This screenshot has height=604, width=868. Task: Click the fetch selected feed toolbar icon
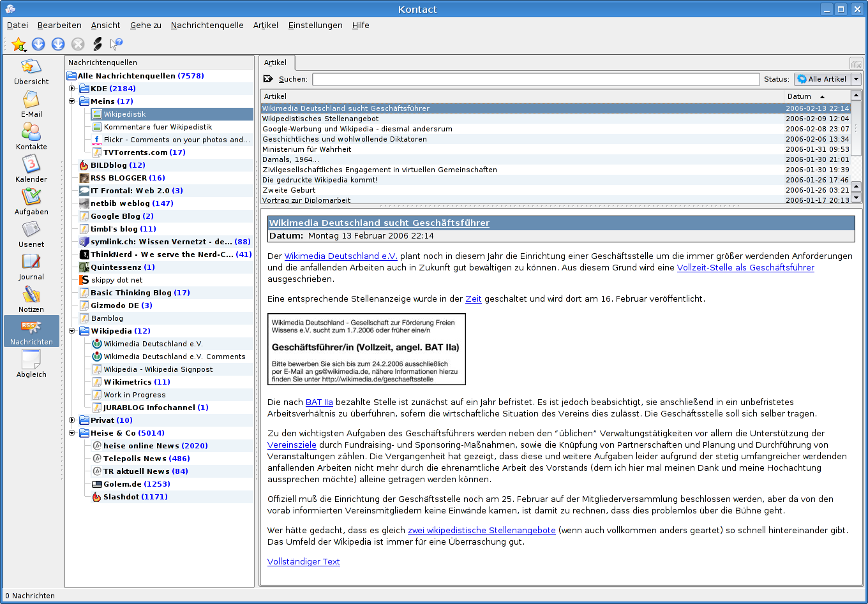(39, 44)
